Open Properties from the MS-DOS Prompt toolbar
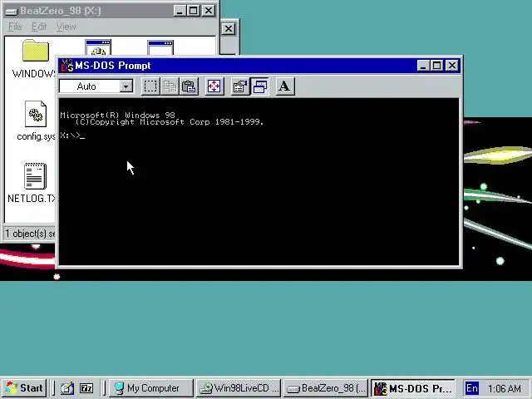The image size is (532, 399). click(240, 86)
